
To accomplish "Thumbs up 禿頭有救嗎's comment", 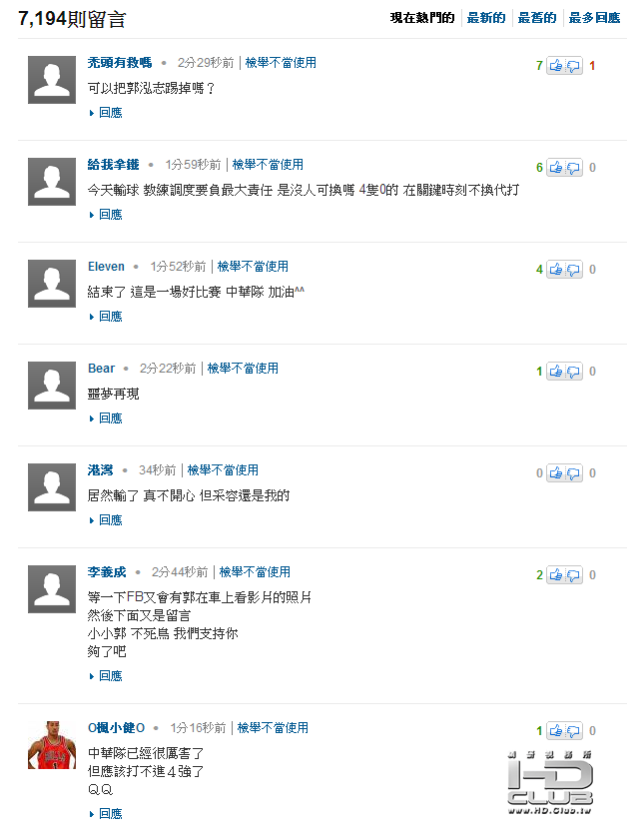I will click(556, 66).
